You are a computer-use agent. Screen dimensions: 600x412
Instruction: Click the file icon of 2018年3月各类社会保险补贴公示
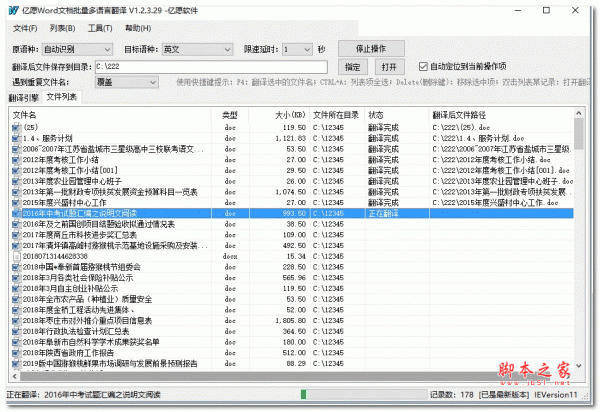(x=16, y=277)
